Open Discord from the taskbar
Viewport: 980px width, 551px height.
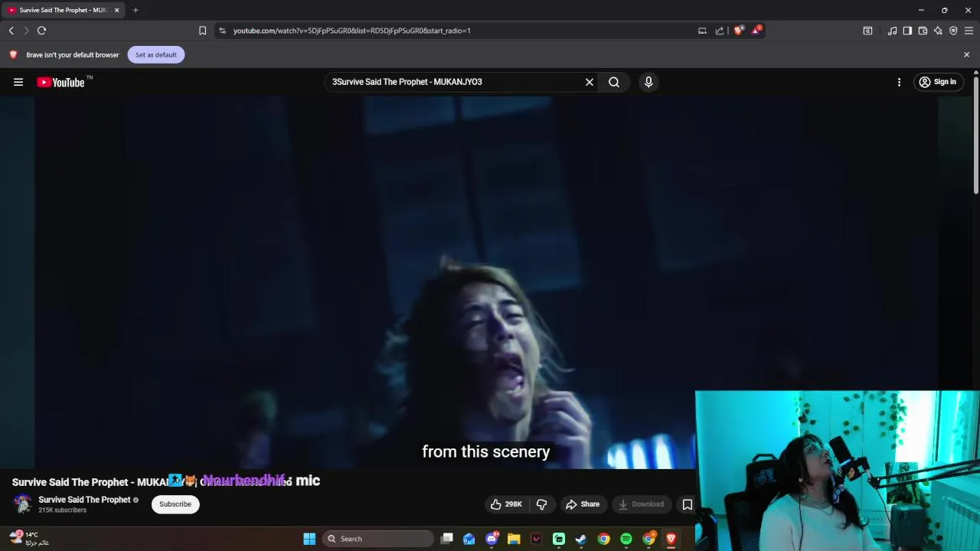(x=492, y=539)
